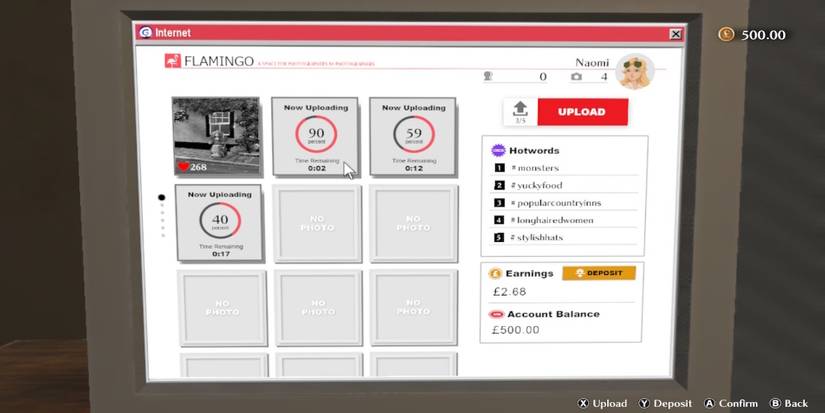Choose the #popularcountryinns hotword
Screen dimensions: 825x413
point(555,203)
